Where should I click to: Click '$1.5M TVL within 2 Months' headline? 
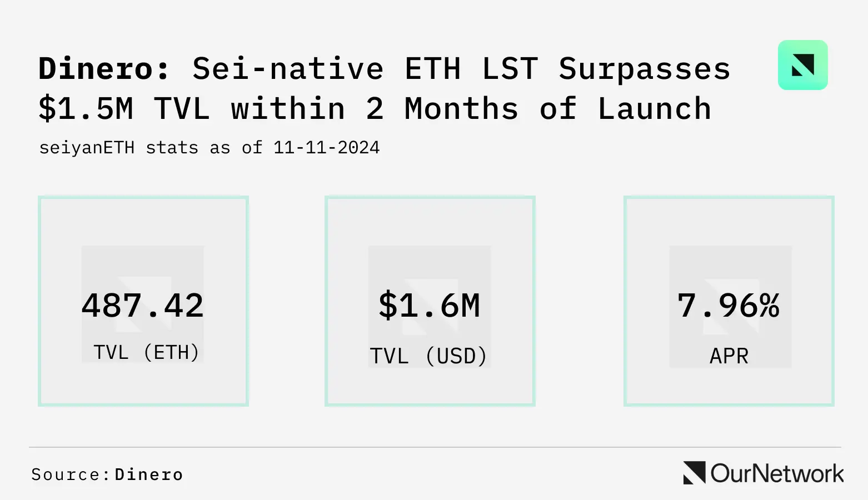tap(278, 109)
